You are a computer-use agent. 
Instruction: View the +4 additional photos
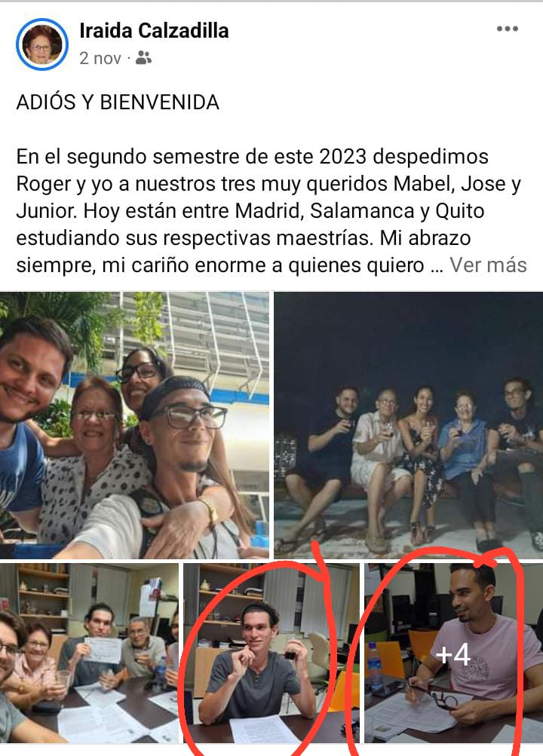(453, 653)
